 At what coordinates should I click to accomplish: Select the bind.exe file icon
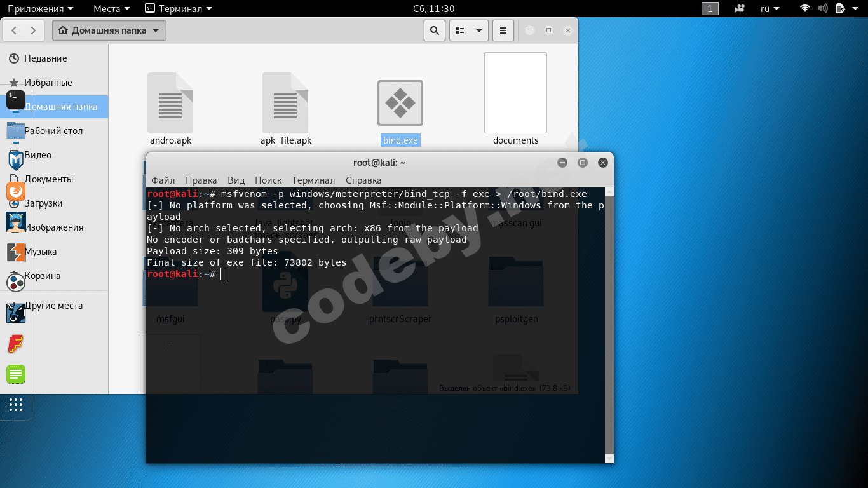click(x=400, y=103)
